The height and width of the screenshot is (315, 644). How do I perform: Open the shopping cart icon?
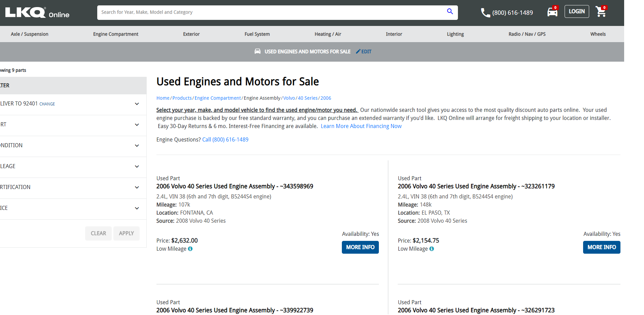(x=601, y=12)
